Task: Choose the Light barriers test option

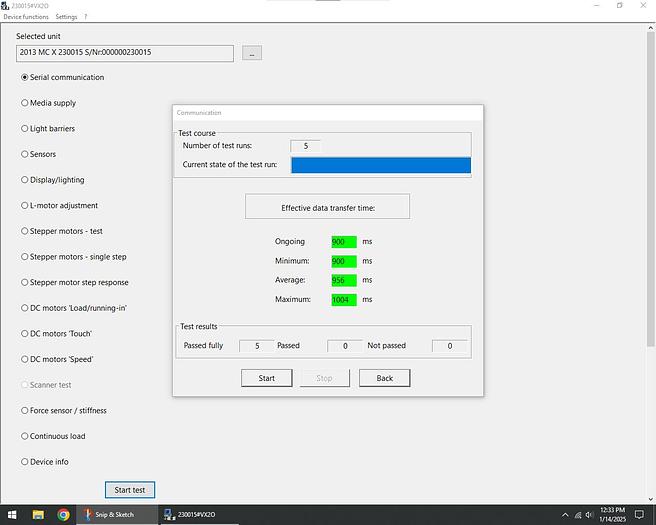Action: pyautogui.click(x=25, y=129)
